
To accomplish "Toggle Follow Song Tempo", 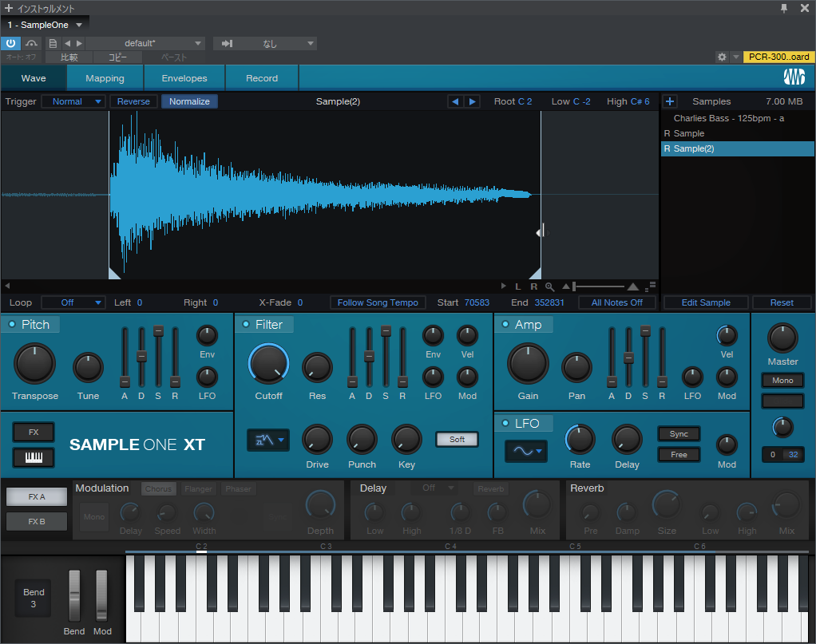I will click(378, 302).
